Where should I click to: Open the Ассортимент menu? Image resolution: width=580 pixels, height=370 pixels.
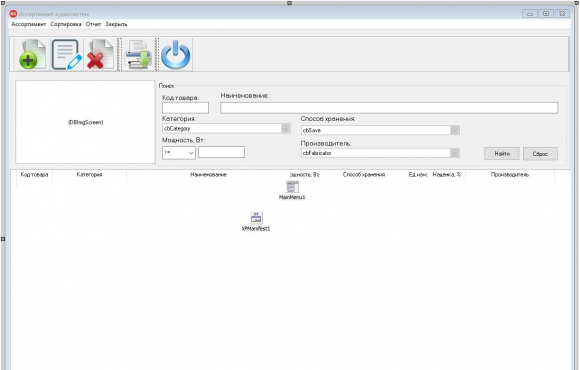coord(28,24)
